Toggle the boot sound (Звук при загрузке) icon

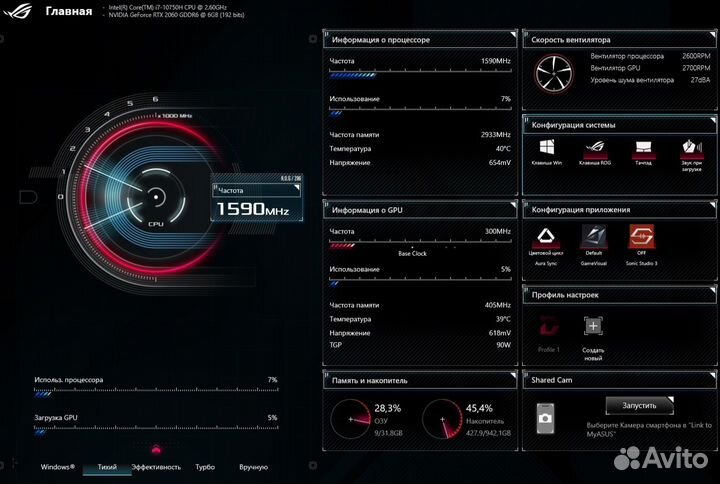coord(692,147)
